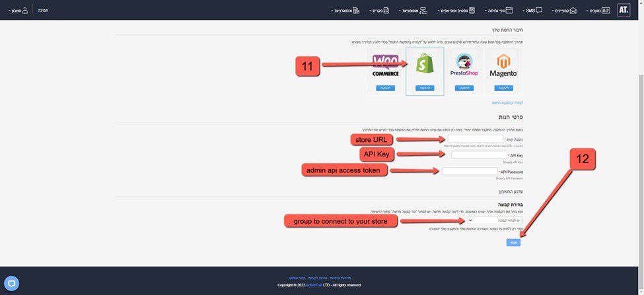Viewport: 644px width, 295px height.
Task: Focus the API Key input field
Action: (x=478, y=155)
